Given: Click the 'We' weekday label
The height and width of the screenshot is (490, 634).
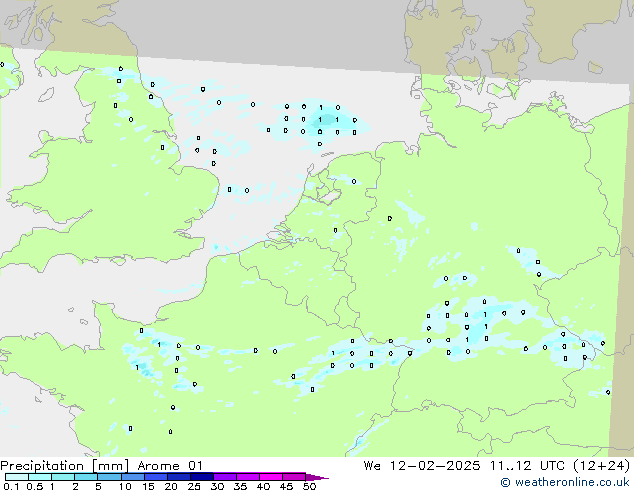Looking at the screenshot, I should 372,466.
